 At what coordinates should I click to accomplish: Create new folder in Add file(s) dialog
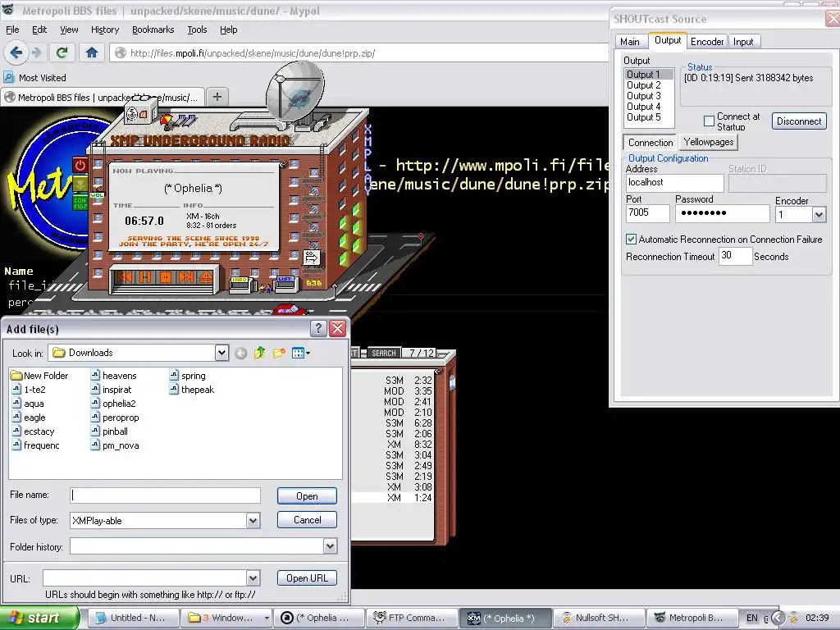(279, 353)
